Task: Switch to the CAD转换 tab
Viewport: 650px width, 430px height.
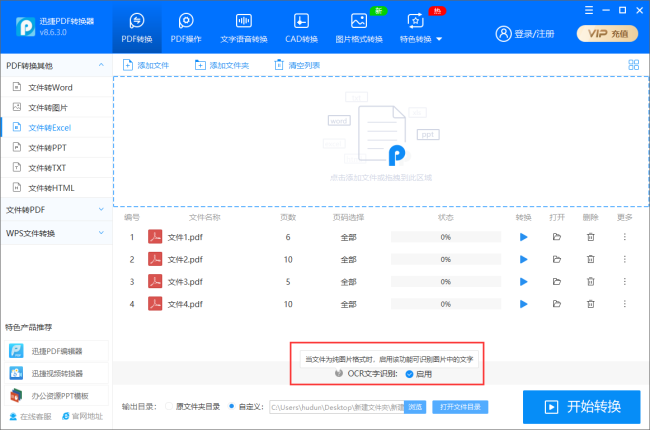Action: pyautogui.click(x=301, y=28)
